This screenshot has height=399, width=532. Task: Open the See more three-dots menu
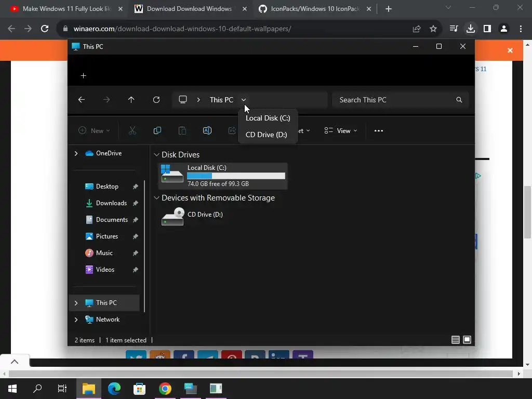click(379, 130)
